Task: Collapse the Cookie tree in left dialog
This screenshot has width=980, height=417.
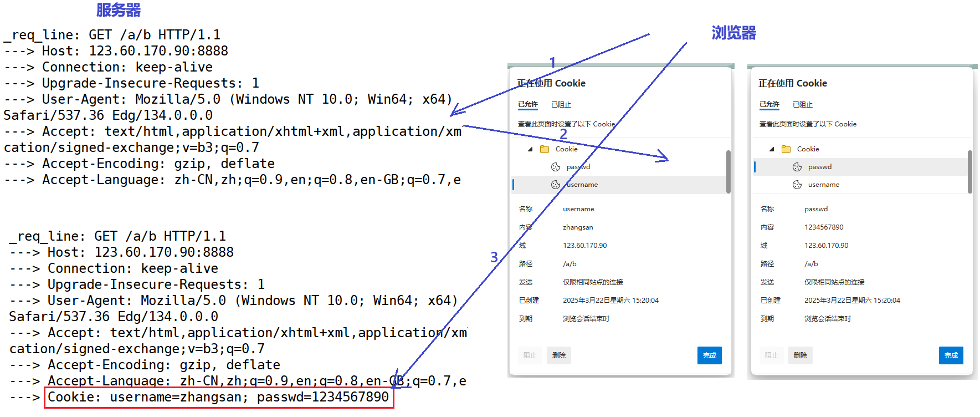Action: click(530, 149)
